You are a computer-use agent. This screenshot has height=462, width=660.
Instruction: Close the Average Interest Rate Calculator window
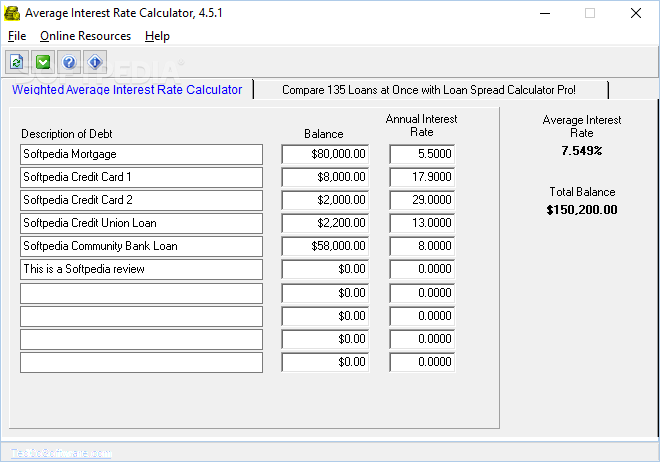pos(636,13)
